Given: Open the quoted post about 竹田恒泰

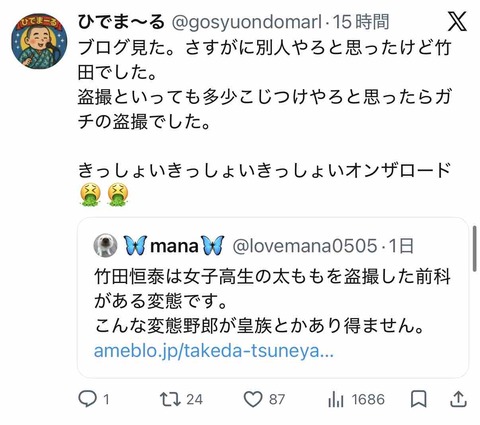Looking at the screenshot, I should coord(273,298).
